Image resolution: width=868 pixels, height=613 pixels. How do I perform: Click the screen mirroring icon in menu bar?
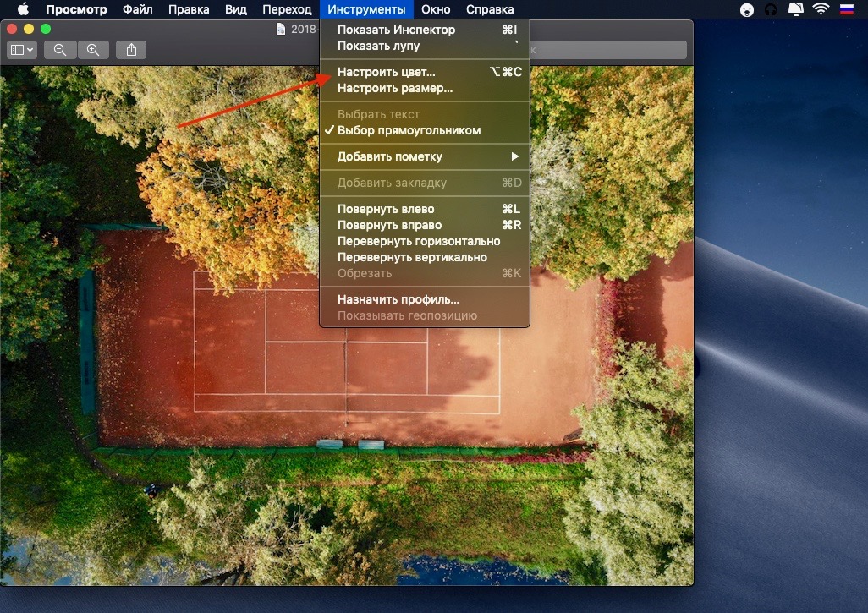tap(795, 9)
